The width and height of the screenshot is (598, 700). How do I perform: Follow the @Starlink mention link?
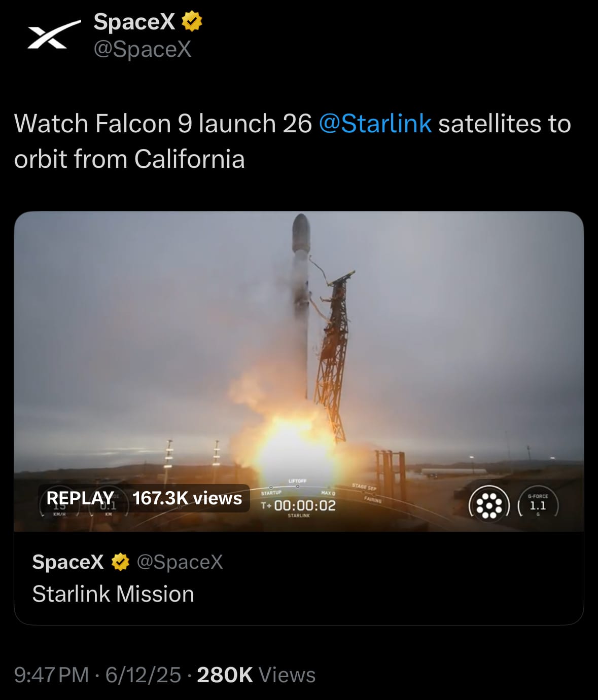pyautogui.click(x=375, y=124)
